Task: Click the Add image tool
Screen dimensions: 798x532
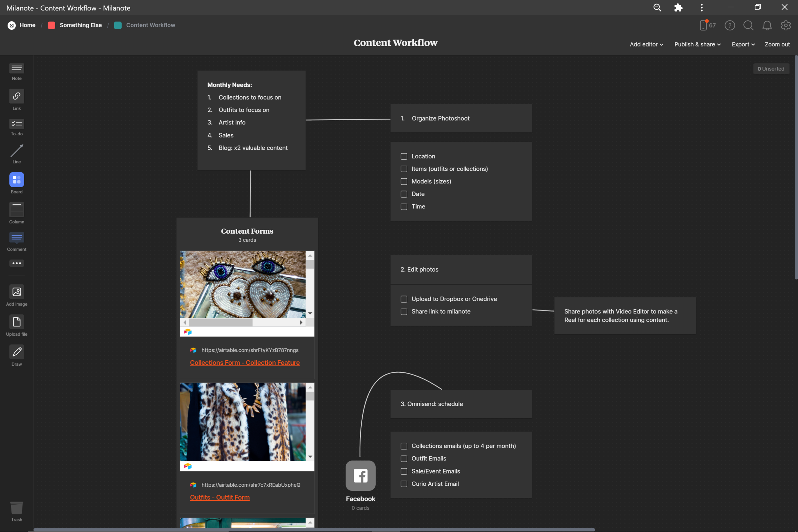Action: coord(17,295)
